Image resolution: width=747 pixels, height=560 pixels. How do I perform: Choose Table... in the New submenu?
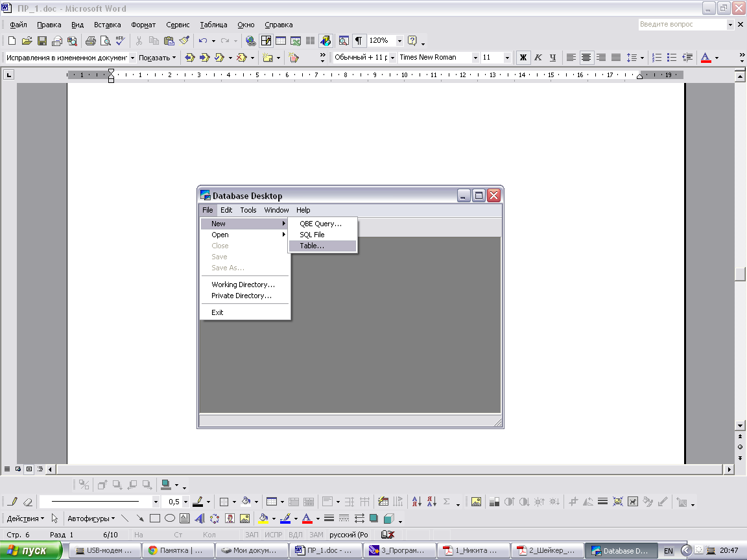click(322, 246)
